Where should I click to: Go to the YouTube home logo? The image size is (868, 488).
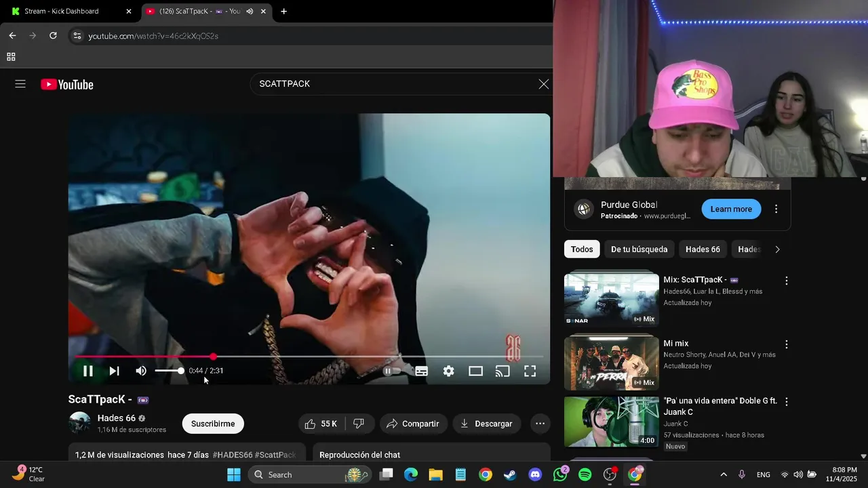click(67, 84)
